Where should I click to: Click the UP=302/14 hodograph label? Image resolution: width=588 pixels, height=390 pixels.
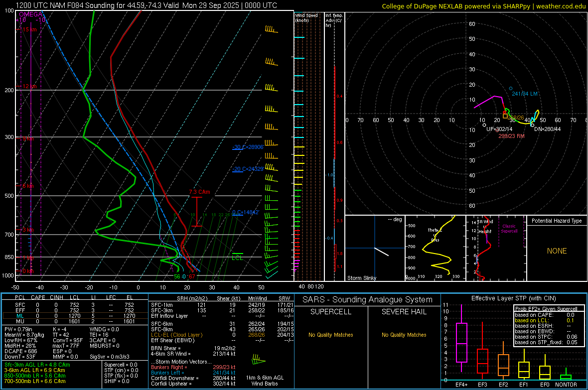499,129
